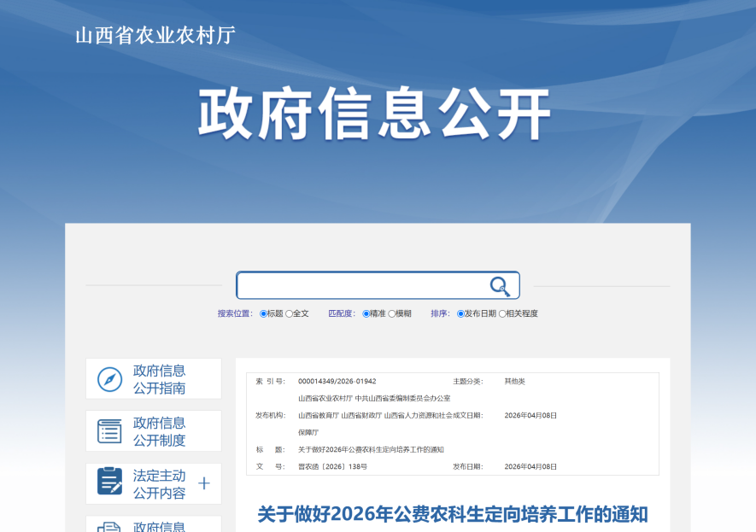Select the 标题 search position radio

coord(264,313)
